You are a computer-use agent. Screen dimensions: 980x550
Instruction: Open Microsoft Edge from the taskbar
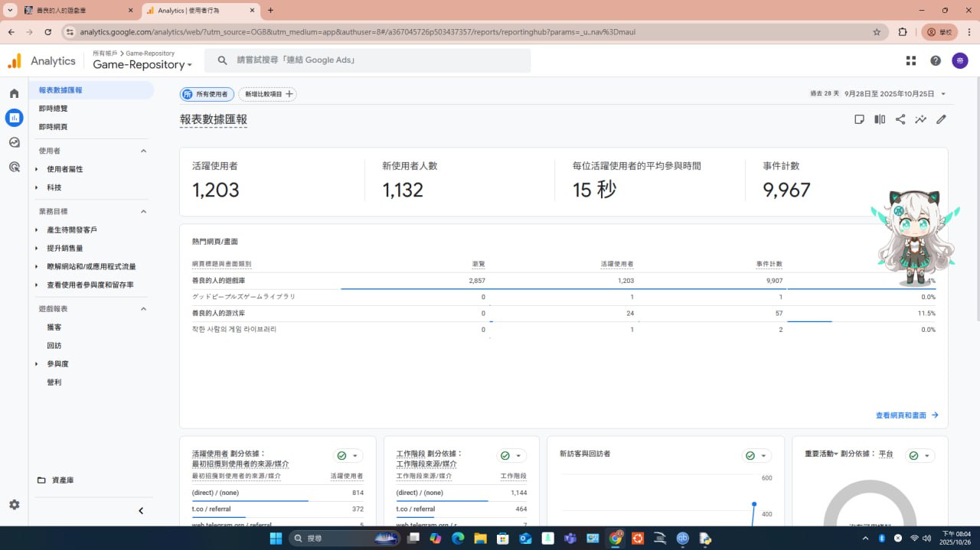[458, 539]
